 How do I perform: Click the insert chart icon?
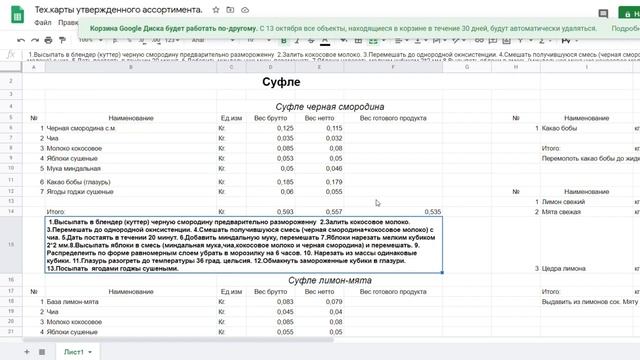click(x=507, y=40)
